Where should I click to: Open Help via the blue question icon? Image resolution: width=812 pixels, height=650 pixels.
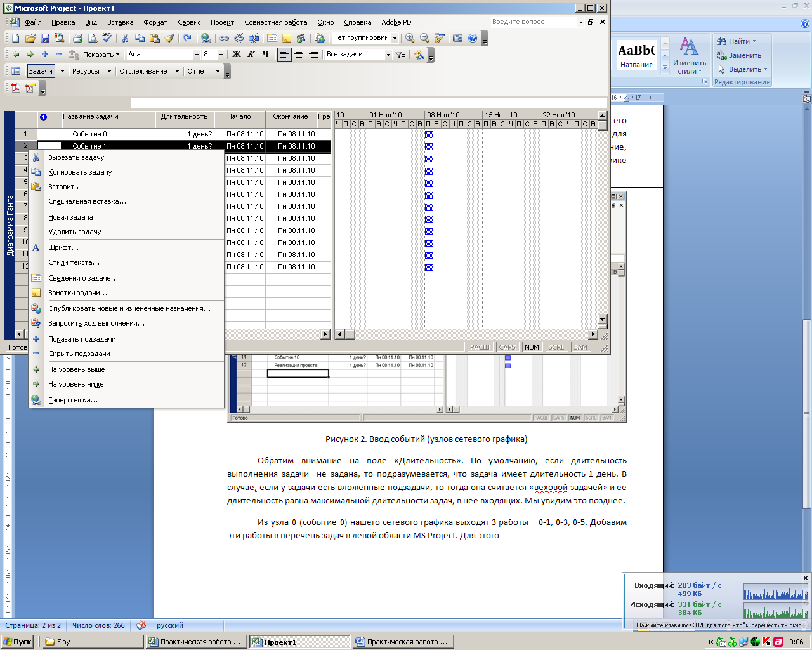(x=473, y=38)
